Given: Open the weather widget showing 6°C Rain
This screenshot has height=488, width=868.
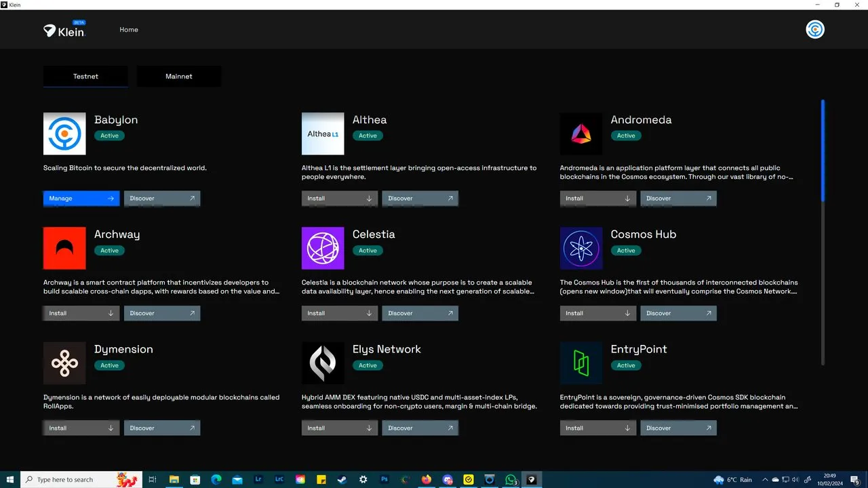Looking at the screenshot, I should [x=732, y=479].
